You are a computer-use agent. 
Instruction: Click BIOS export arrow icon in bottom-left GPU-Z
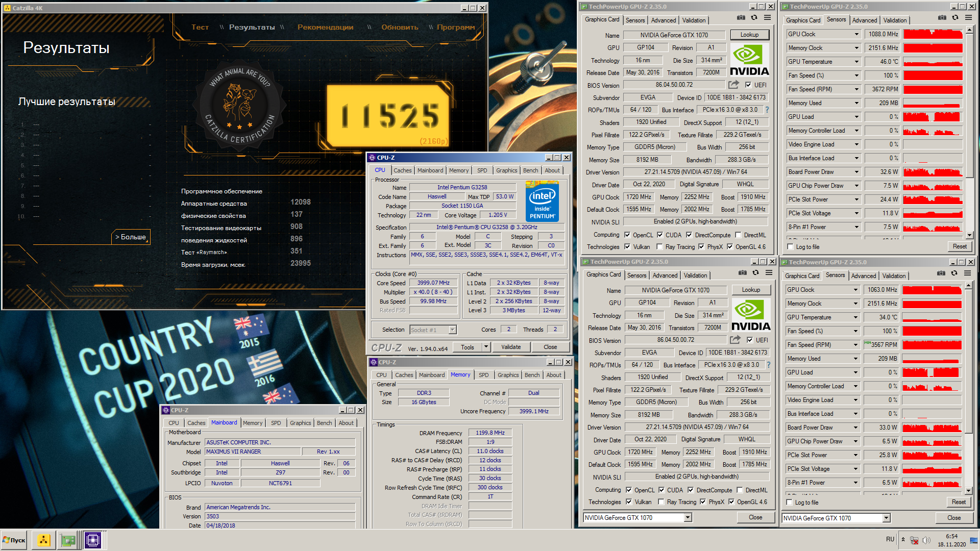pos(735,340)
